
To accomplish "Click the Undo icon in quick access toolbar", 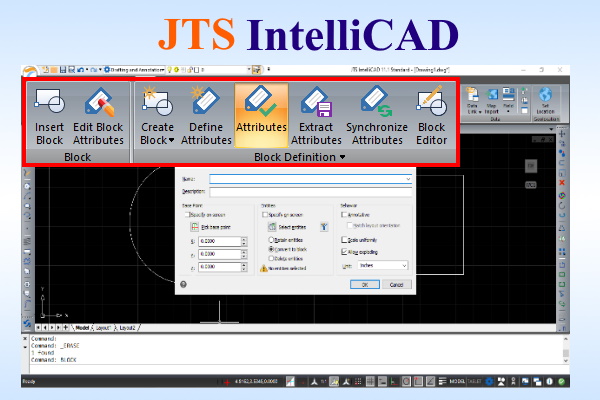I will click(80, 70).
